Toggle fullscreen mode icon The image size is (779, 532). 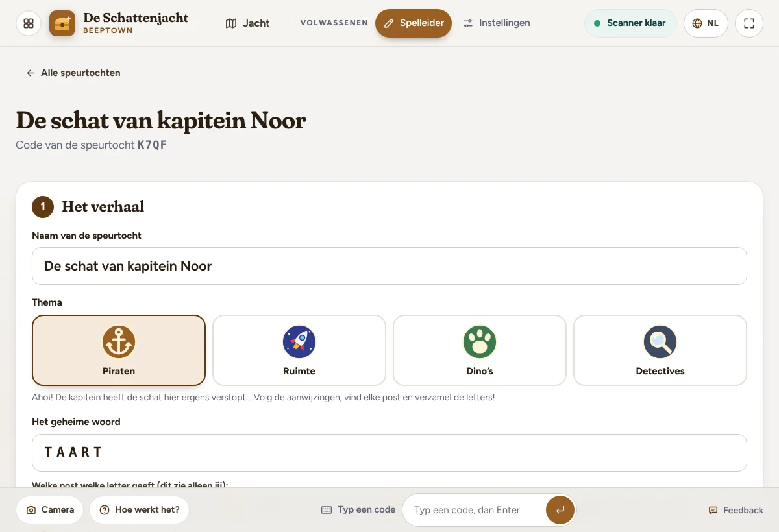749,23
